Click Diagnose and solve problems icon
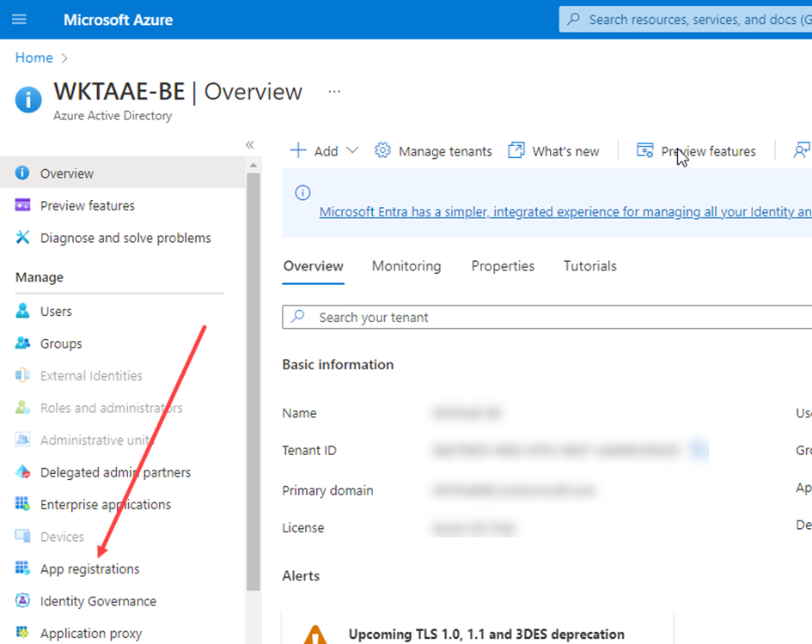 [x=23, y=238]
